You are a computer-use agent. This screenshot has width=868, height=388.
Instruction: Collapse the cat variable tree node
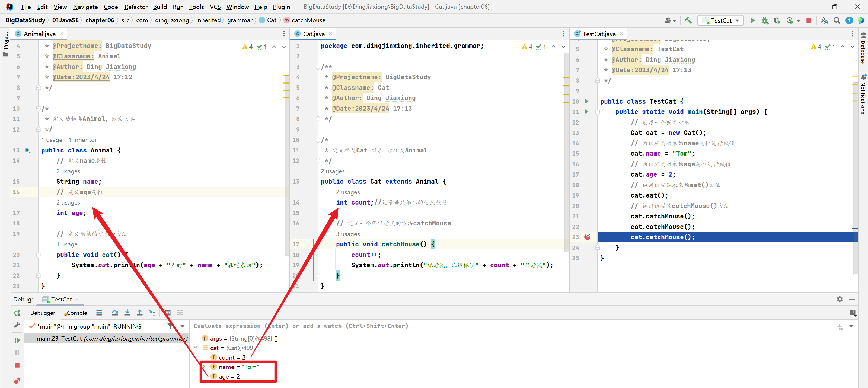tap(196, 347)
